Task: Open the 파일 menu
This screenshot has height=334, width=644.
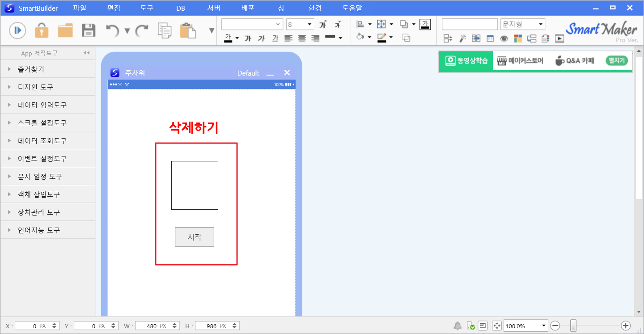Action: coord(80,8)
